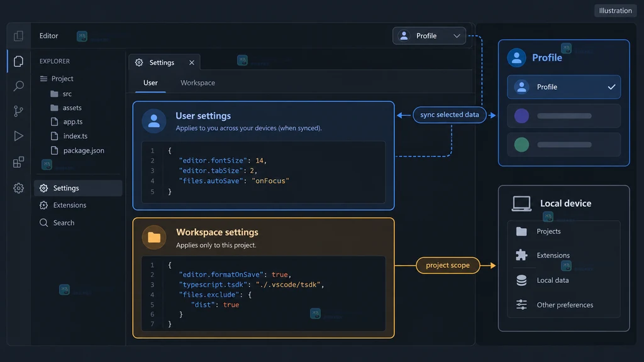Click the package.json file icon
The height and width of the screenshot is (362, 644).
click(54, 150)
